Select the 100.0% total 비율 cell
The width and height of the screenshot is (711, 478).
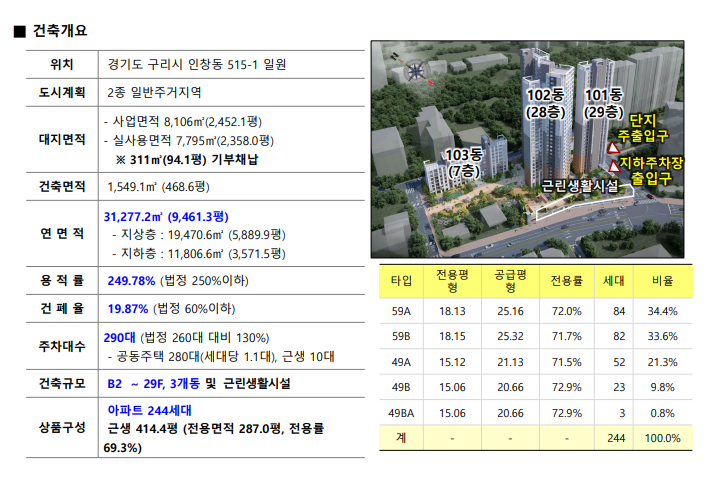click(662, 438)
